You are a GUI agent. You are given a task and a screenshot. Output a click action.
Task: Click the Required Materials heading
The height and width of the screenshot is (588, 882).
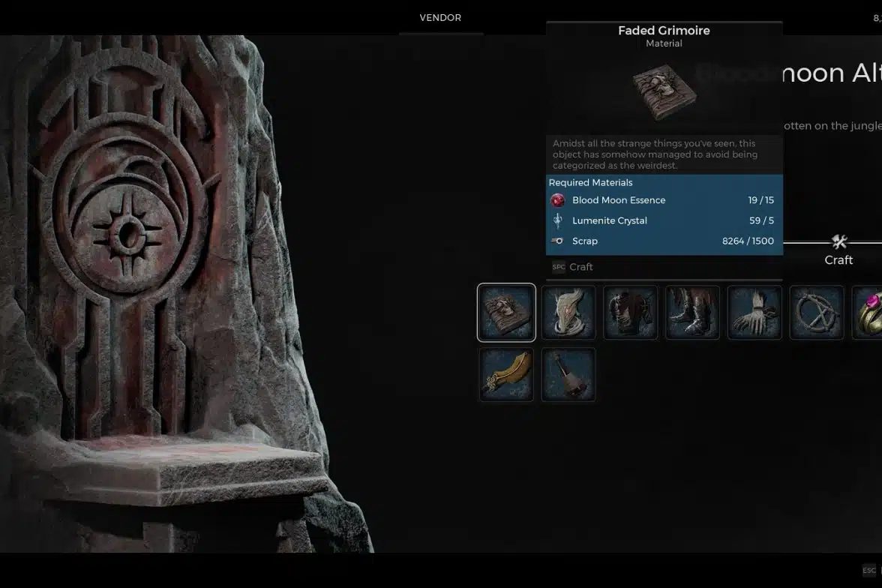pyautogui.click(x=591, y=182)
